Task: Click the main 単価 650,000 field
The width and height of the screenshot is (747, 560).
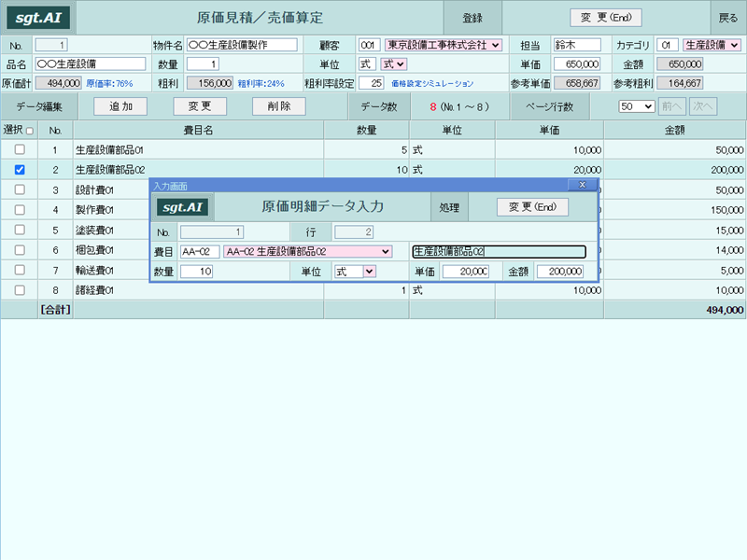Action: [577, 63]
